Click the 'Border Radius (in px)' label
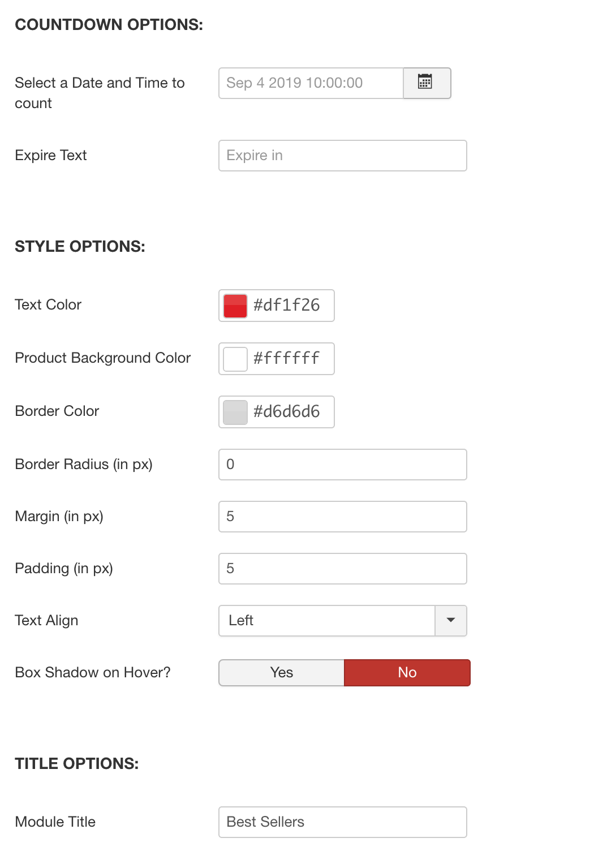Screen dimensions: 594x868 tap(84, 464)
